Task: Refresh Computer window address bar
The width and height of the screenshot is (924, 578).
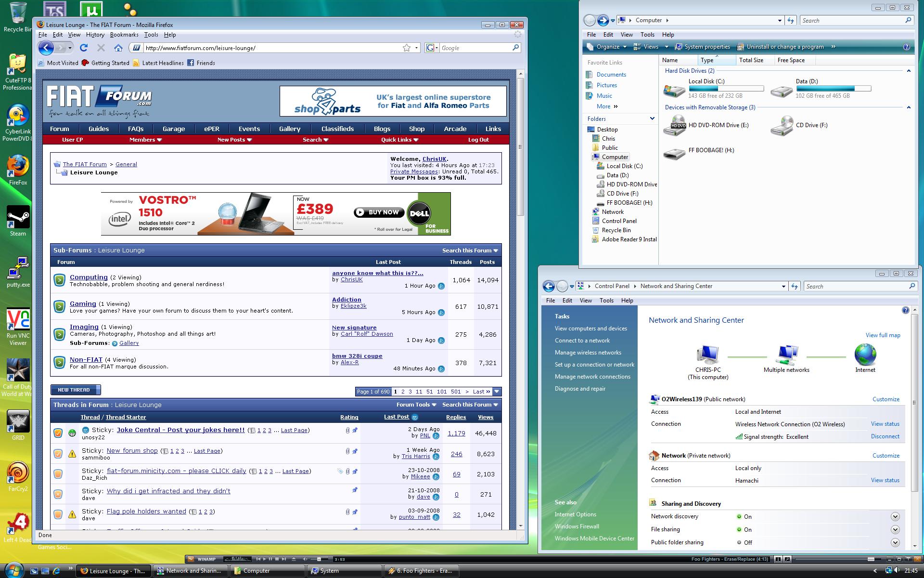Action: 791,20
